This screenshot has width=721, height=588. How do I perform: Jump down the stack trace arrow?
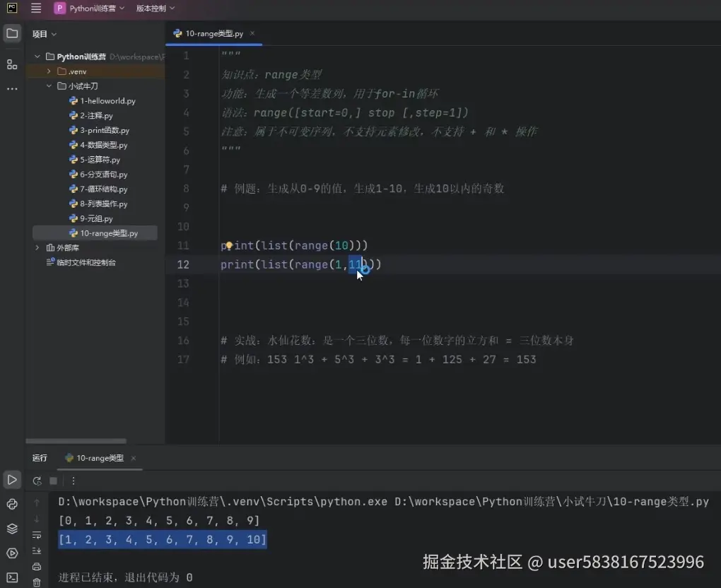pos(37,519)
